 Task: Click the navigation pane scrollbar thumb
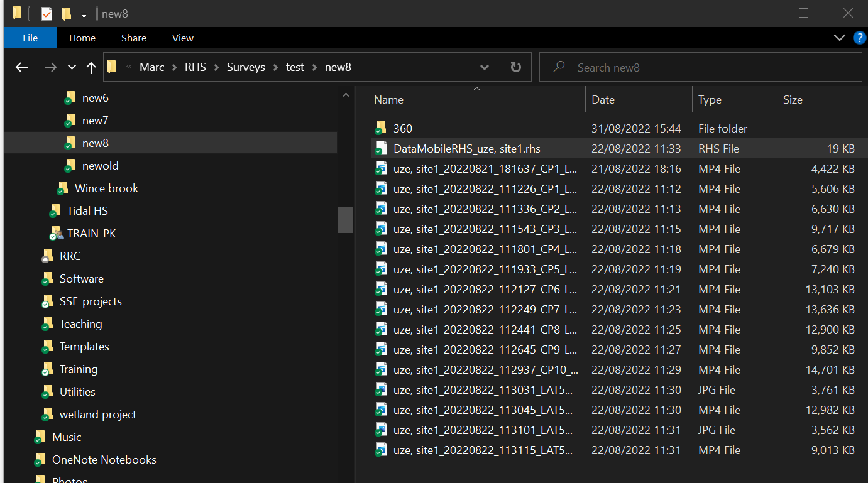click(x=345, y=220)
